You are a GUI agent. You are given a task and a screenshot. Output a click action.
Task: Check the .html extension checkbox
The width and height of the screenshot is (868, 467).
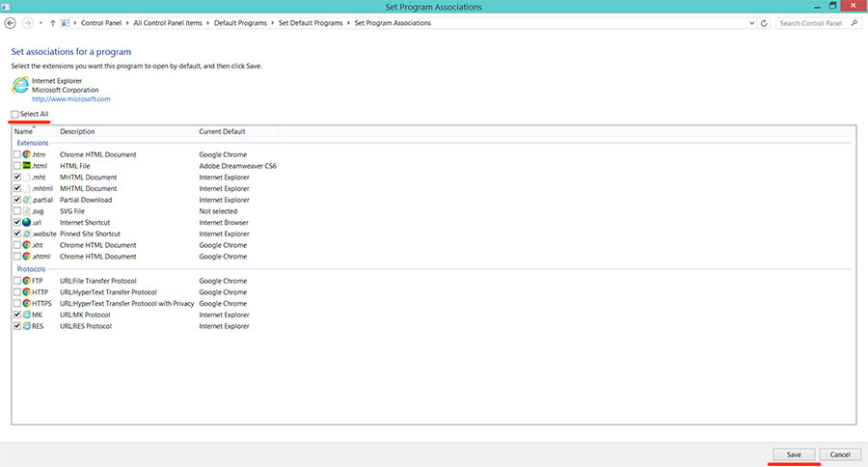(17, 166)
